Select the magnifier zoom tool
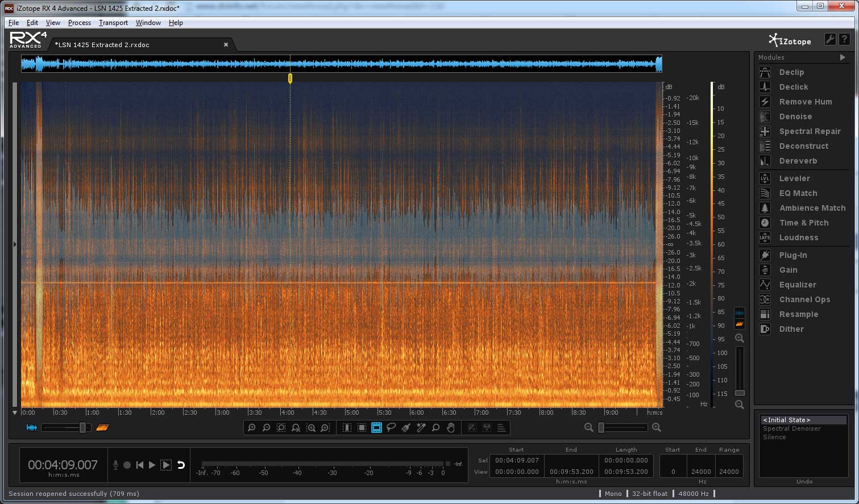 coord(436,427)
